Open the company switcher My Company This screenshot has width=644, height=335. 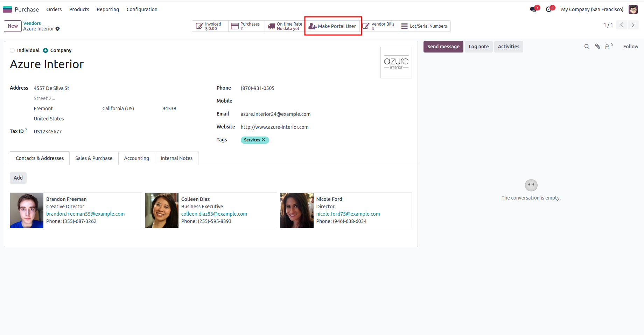pyautogui.click(x=592, y=9)
